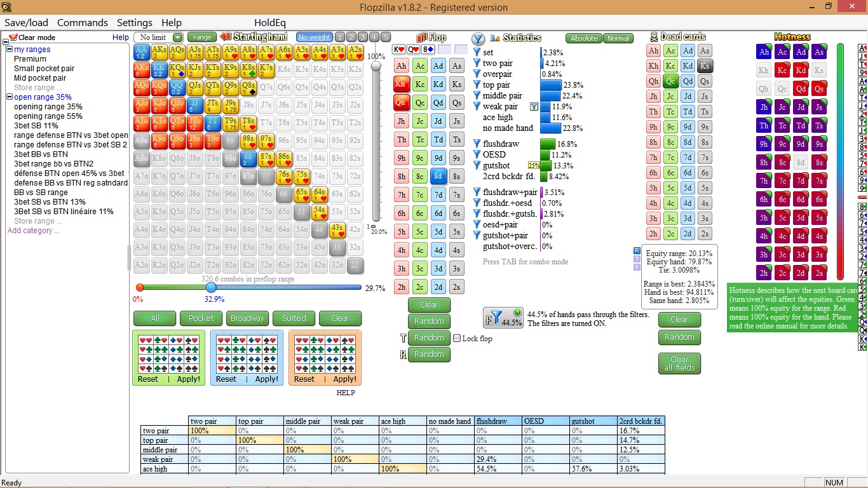
Task: Toggle the filter icon beside 'set'
Action: [x=477, y=53]
